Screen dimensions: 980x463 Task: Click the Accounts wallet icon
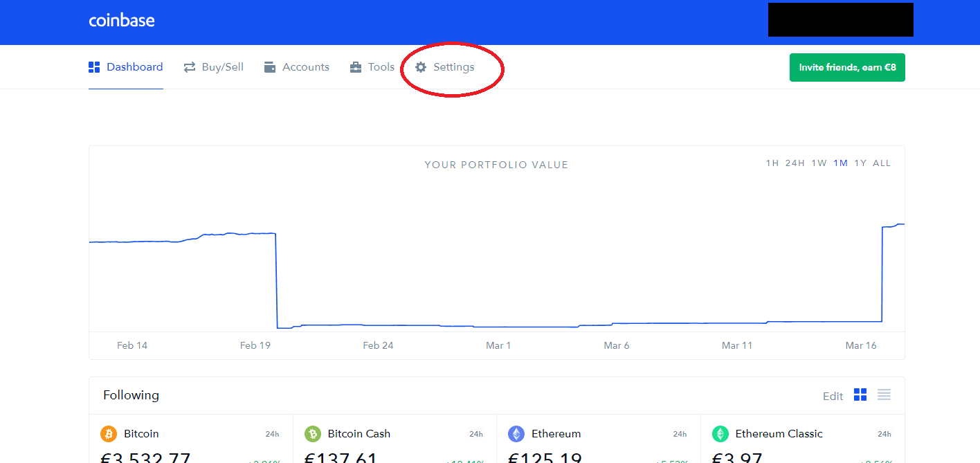pyautogui.click(x=270, y=67)
